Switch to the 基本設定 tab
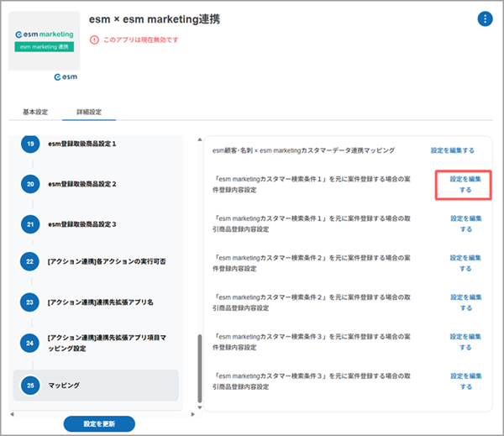Screen dimensions: 504x436 [x=35, y=112]
